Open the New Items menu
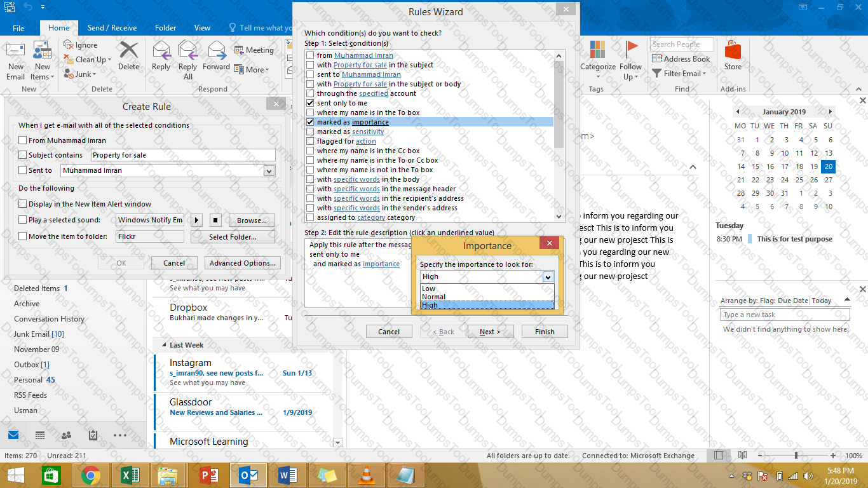Viewport: 868px width, 488px height. click(x=43, y=61)
